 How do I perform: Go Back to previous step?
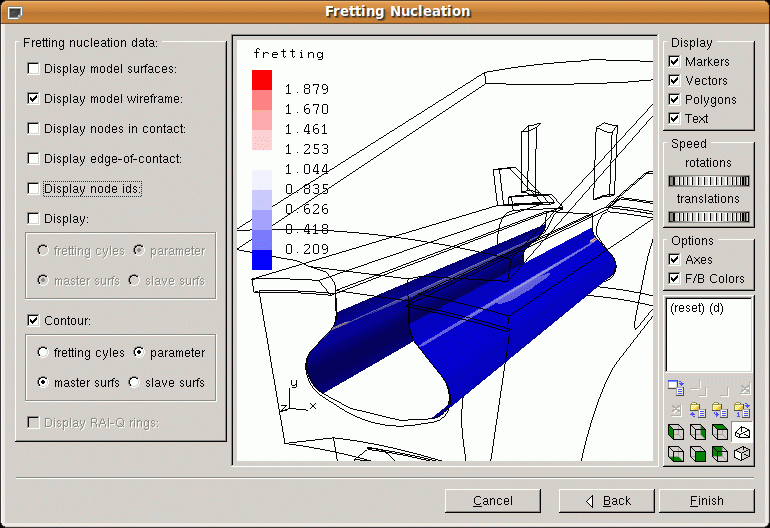pos(606,500)
